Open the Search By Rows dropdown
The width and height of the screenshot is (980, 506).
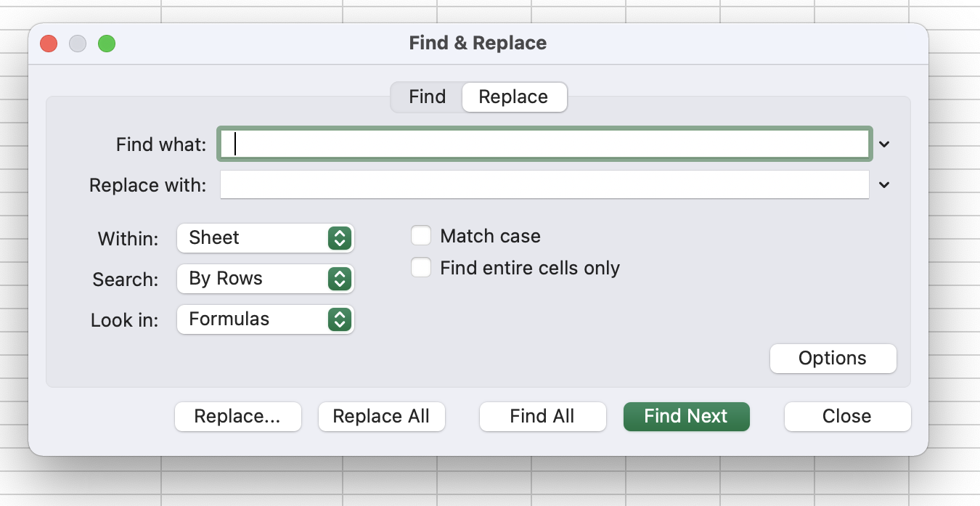(265, 279)
